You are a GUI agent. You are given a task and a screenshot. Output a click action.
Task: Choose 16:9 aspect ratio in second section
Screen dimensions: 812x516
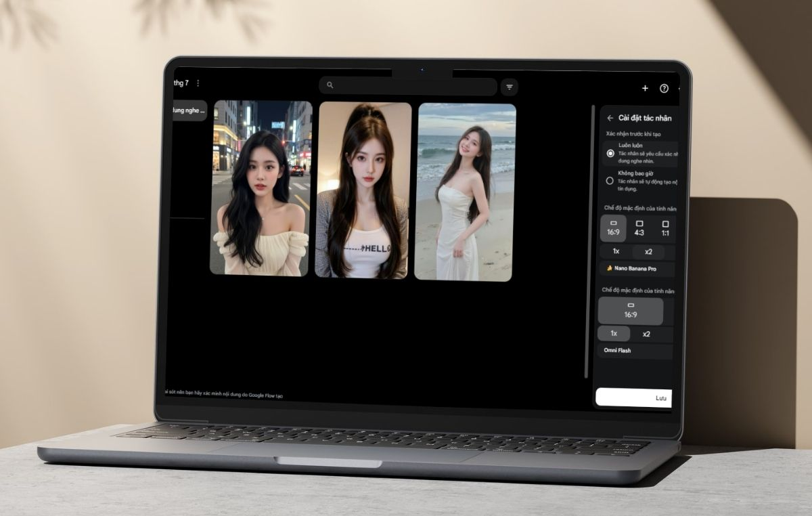(631, 311)
